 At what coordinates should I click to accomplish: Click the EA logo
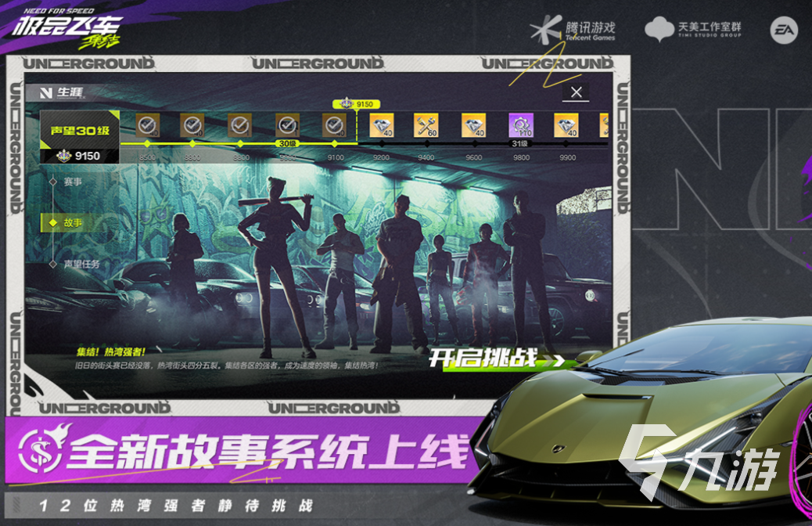pos(782,30)
